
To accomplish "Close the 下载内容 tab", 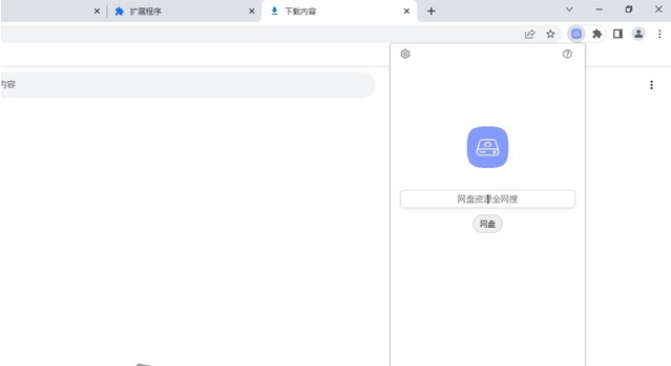I will point(407,11).
